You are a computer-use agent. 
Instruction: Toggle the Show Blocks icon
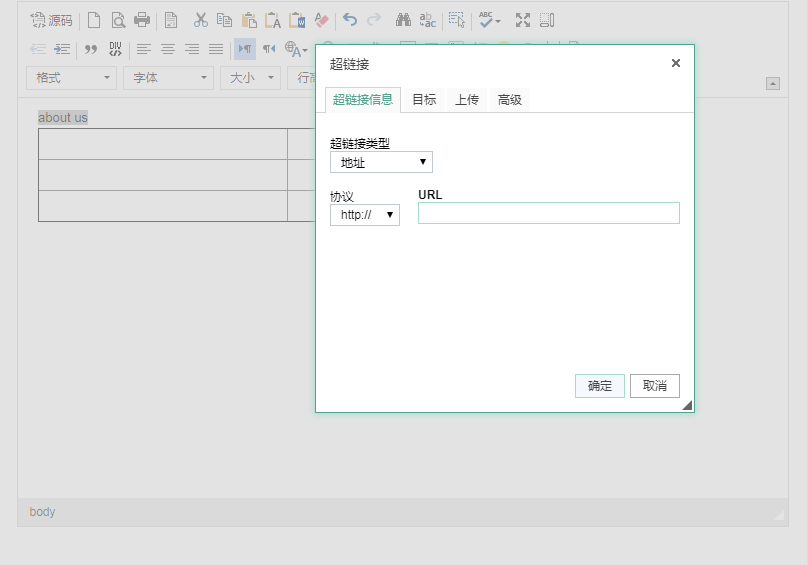pos(547,20)
